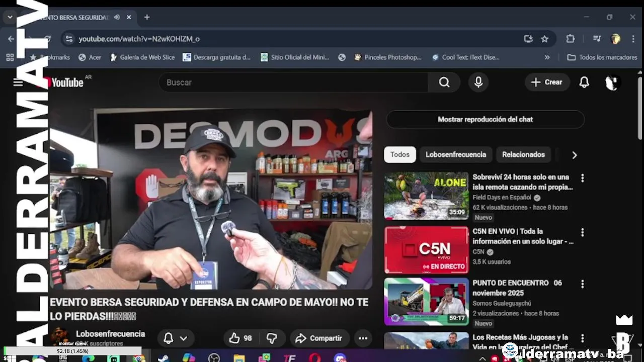Viewport: 644px width, 362px height.
Task: Open a new browser tab
Action: (x=147, y=17)
